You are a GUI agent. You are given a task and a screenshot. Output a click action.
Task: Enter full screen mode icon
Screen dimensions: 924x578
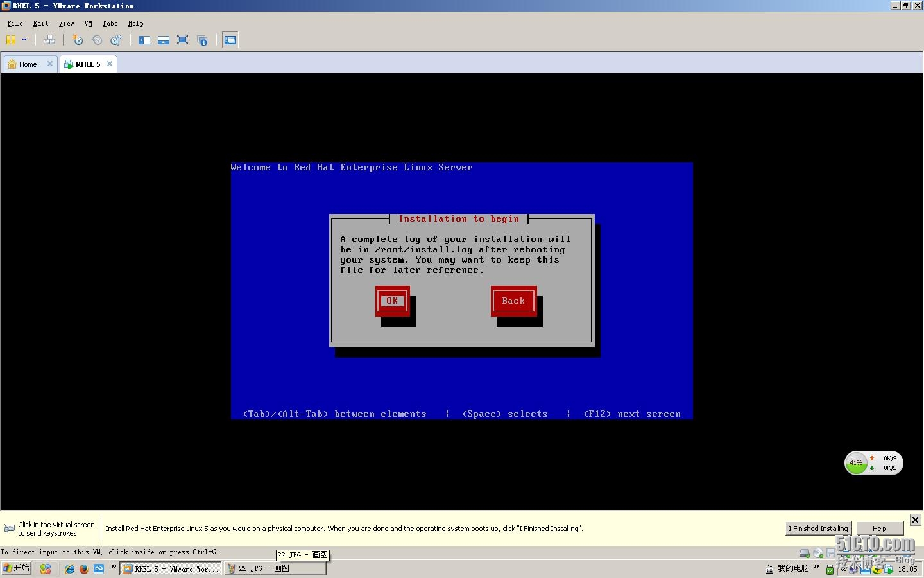(183, 40)
